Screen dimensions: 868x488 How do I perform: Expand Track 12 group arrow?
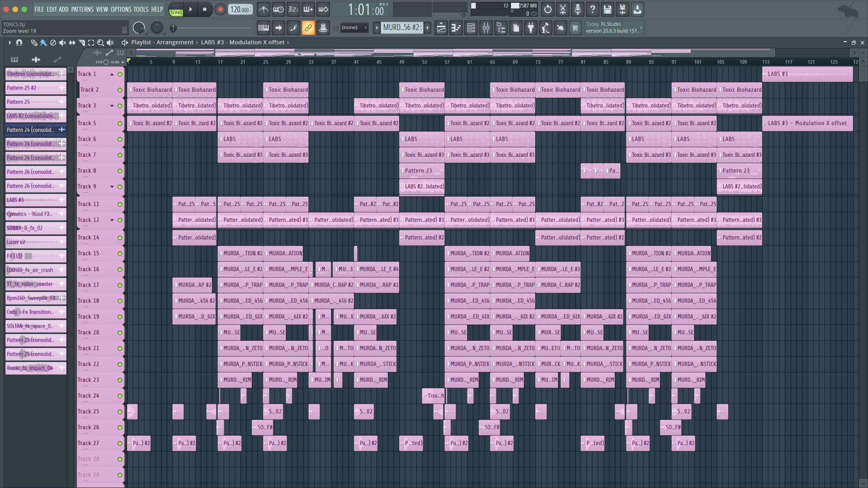(112, 220)
